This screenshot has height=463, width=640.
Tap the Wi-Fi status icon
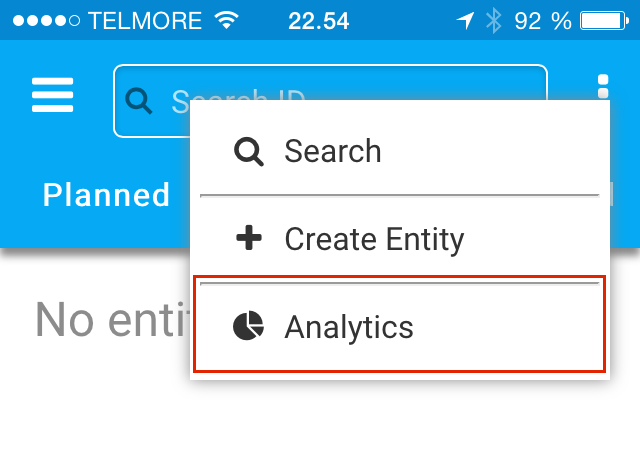[227, 20]
